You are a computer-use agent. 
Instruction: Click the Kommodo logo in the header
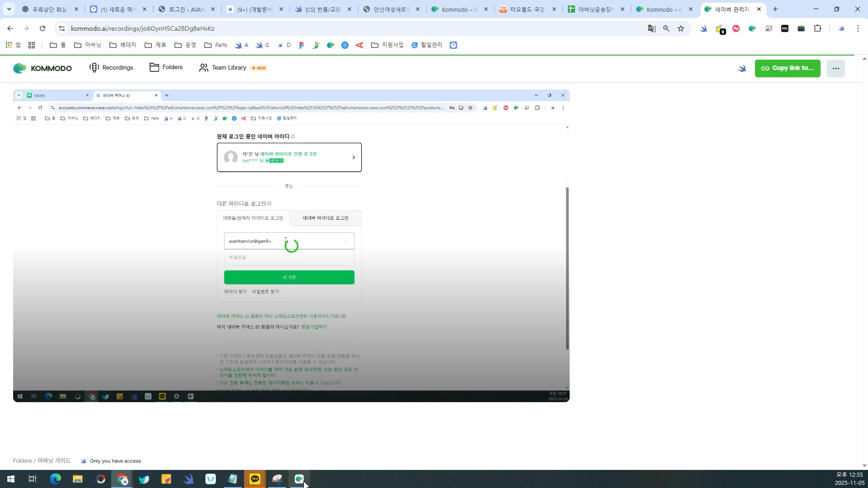tap(42, 68)
